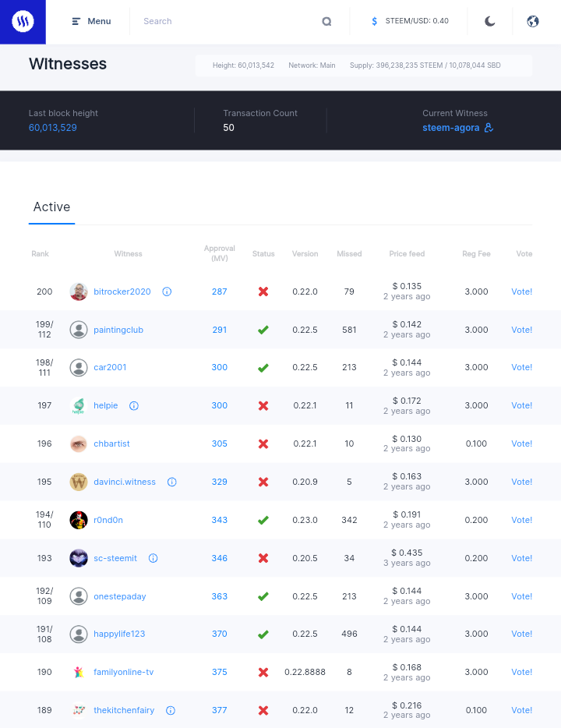Open thekitchenfairy witness link

pos(124,710)
